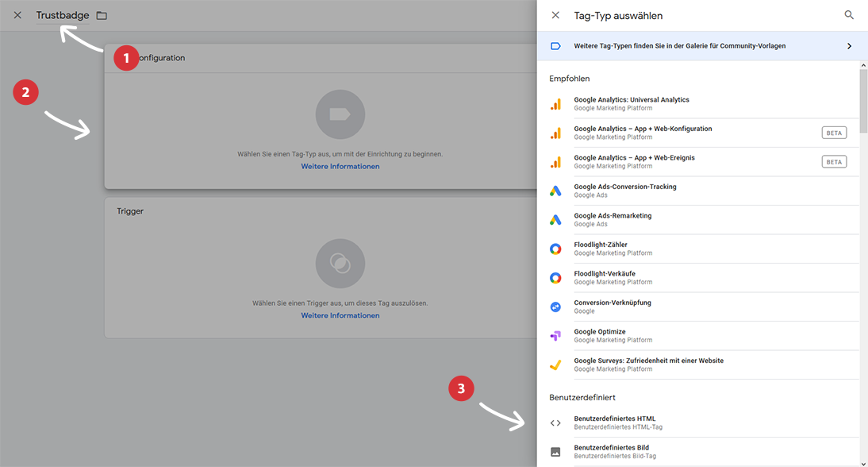Click the App + Web-Konfiguration analytics icon
This screenshot has width=868, height=467.
point(555,133)
